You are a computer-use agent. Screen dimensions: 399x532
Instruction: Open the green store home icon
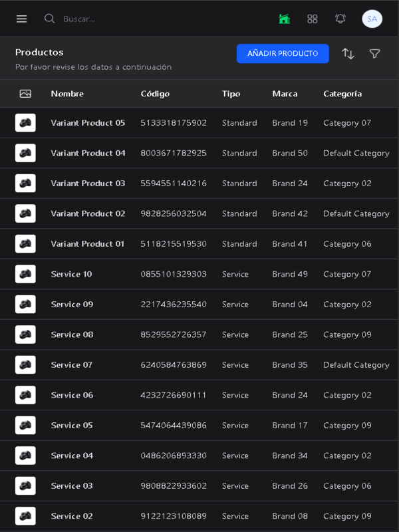285,19
